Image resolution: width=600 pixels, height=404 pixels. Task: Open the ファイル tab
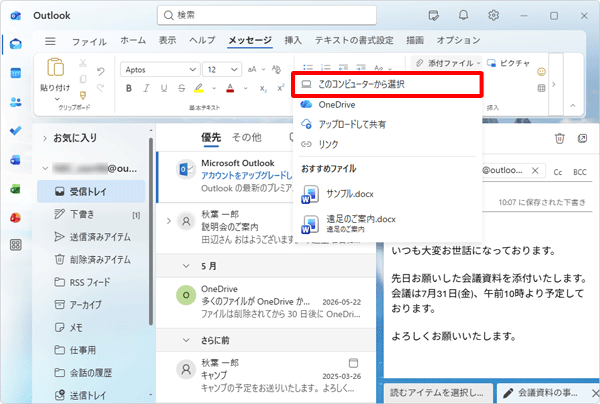[x=89, y=41]
